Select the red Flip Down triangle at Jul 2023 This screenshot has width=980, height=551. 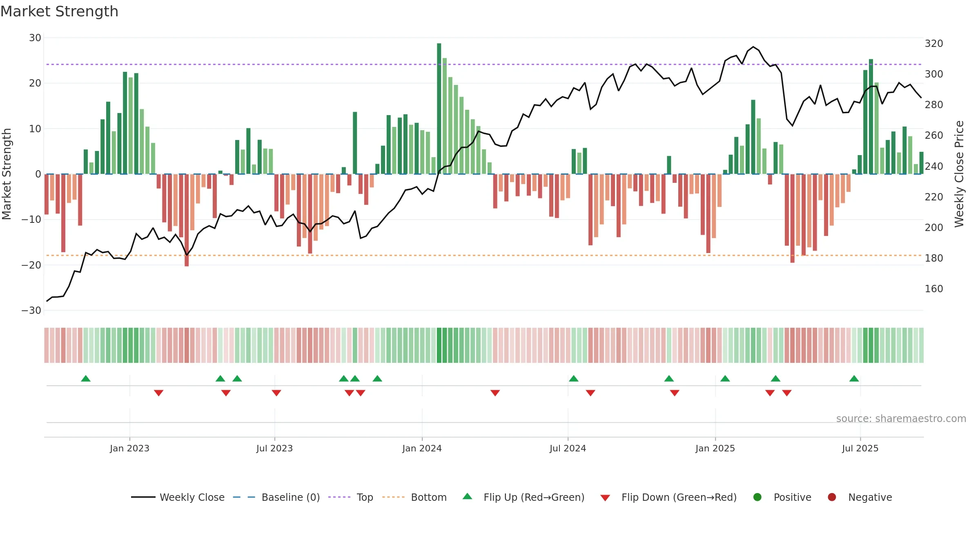(276, 393)
